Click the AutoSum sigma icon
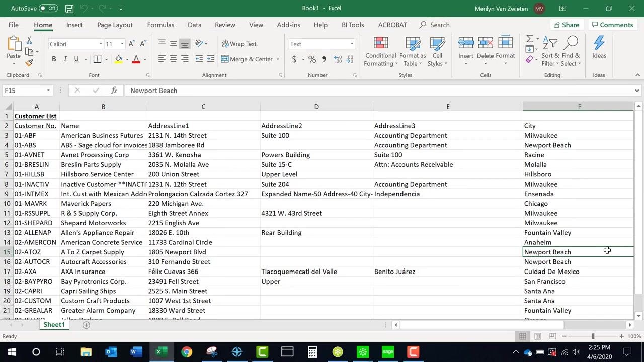 pos(529,39)
